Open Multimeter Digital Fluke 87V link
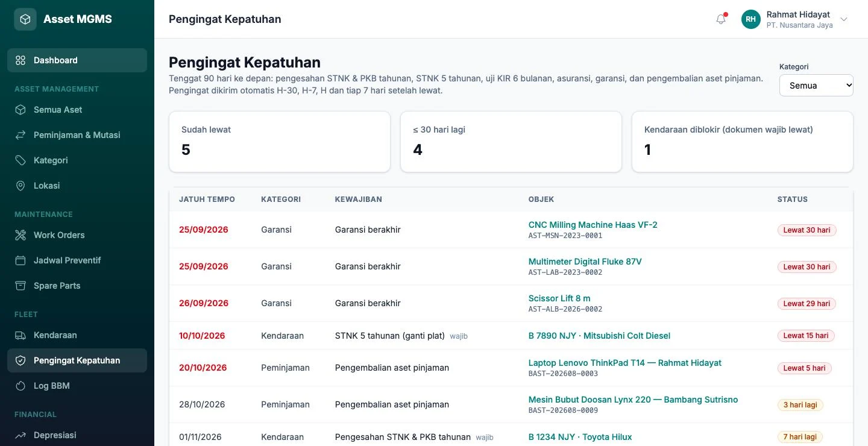Viewport: 868px width, 446px height. pos(585,262)
